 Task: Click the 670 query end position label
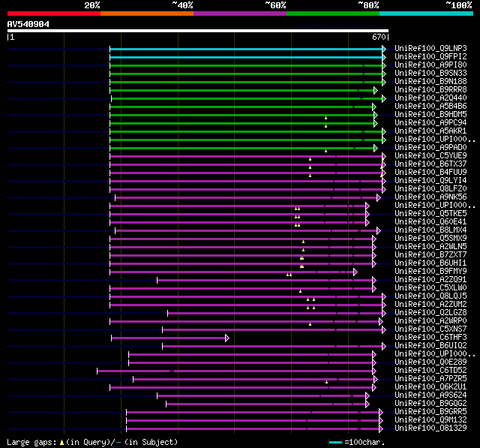pyautogui.click(x=379, y=37)
